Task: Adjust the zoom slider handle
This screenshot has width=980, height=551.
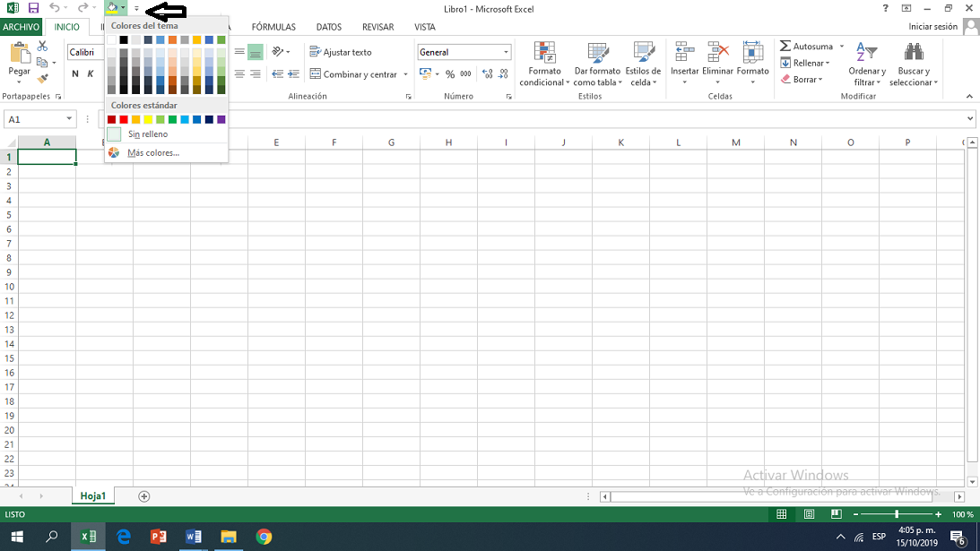Action: [897, 514]
